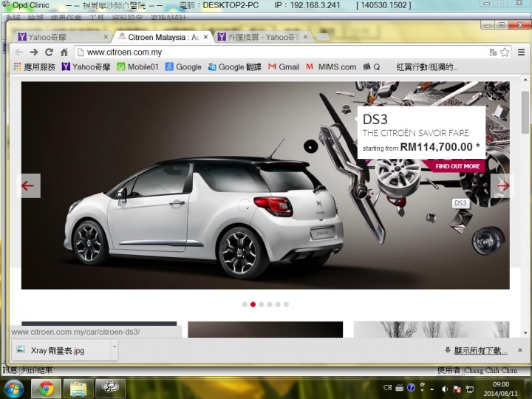Click the network tray icon
Viewport: 532px width, 399px height.
click(470, 389)
